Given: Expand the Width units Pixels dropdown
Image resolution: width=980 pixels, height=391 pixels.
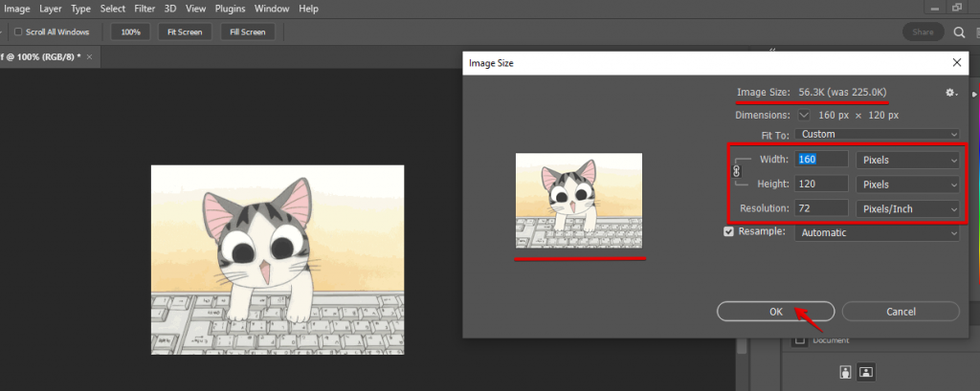Looking at the screenshot, I should tap(906, 160).
